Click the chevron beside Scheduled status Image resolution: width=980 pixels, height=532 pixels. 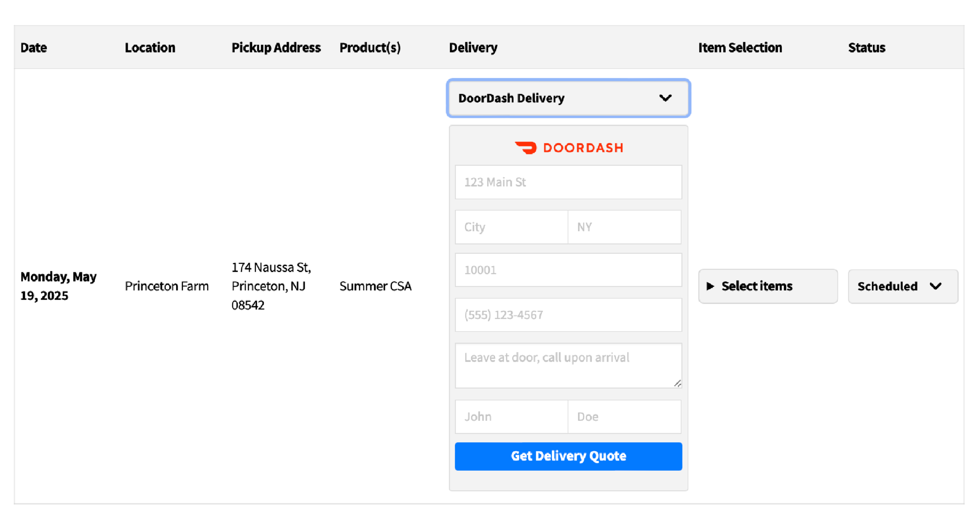[936, 286]
